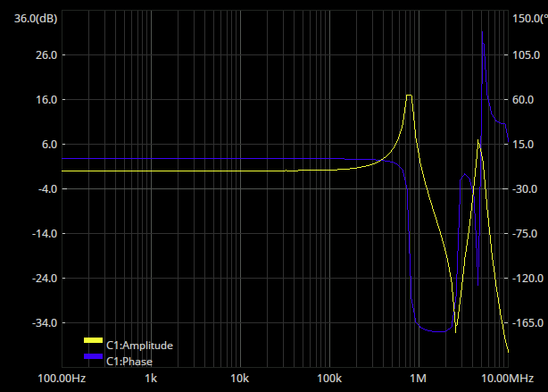Click the yellow amplitude resonance peak near 16 dB
Viewport: 548px width, 392px height.
click(x=409, y=96)
